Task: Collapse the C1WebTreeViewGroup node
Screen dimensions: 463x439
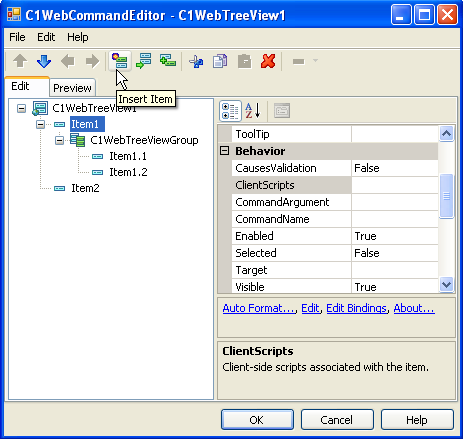Action: click(x=59, y=141)
